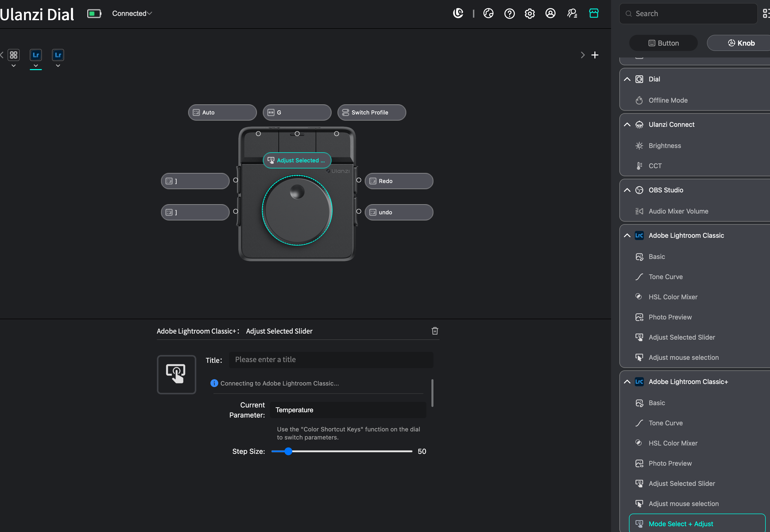Screen dimensions: 770x532
Task: Select the Switch Profile key label
Action: tap(372, 112)
